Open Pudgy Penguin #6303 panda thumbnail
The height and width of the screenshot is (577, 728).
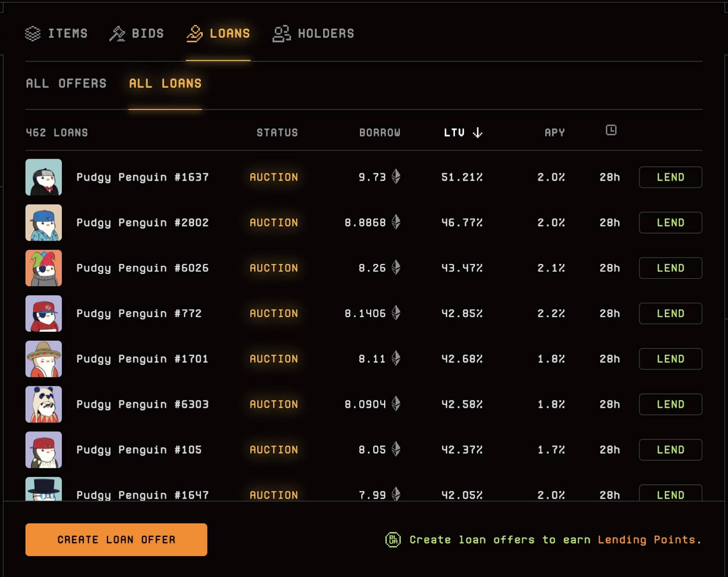(x=44, y=404)
